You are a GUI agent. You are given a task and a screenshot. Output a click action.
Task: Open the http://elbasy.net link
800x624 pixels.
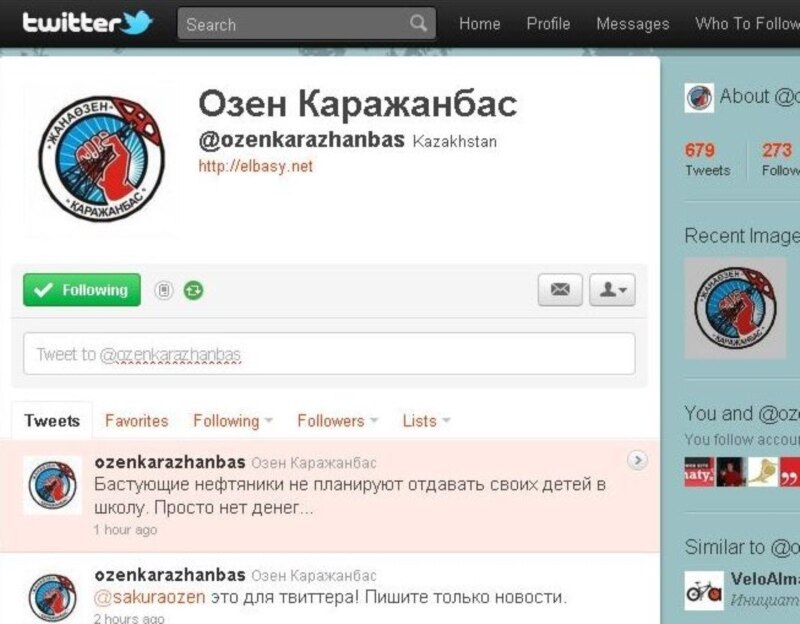coord(256,166)
